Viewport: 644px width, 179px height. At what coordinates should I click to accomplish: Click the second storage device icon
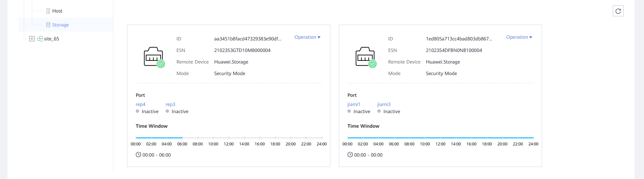click(x=366, y=57)
